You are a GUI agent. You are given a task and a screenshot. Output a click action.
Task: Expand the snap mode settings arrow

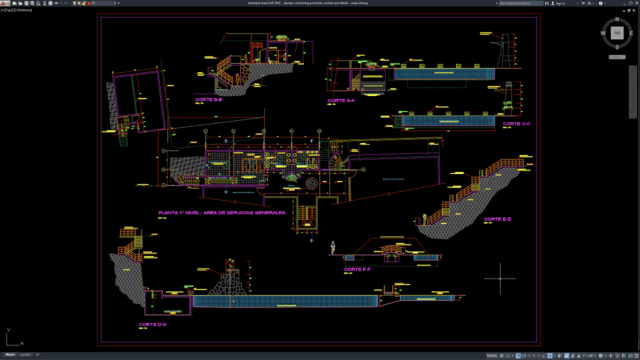(x=513, y=356)
